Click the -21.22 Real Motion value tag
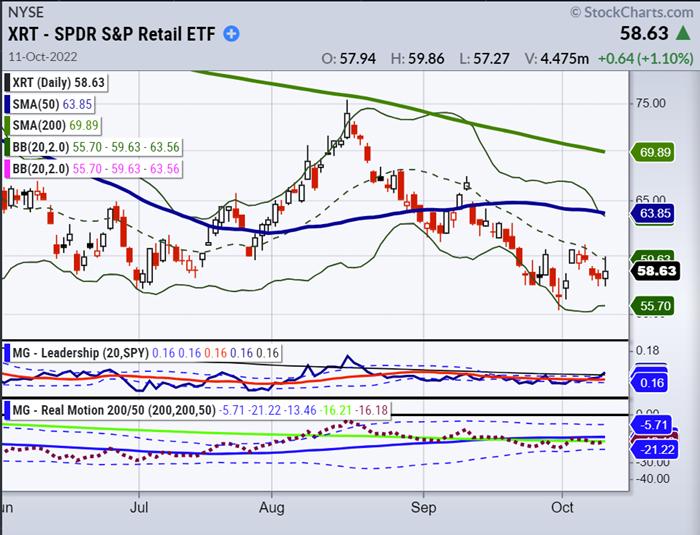 [654, 449]
